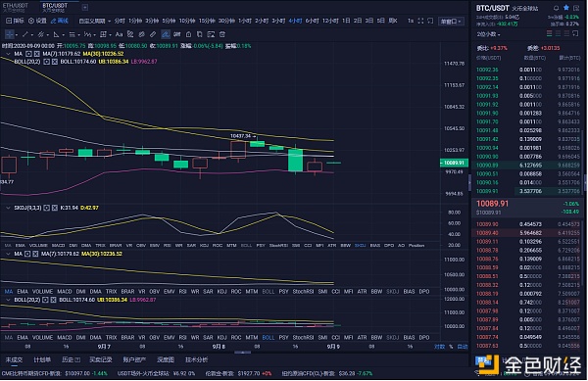The image size is (588, 381).
Task: Switch to 分时 time-sharing view
Action: click(x=120, y=21)
